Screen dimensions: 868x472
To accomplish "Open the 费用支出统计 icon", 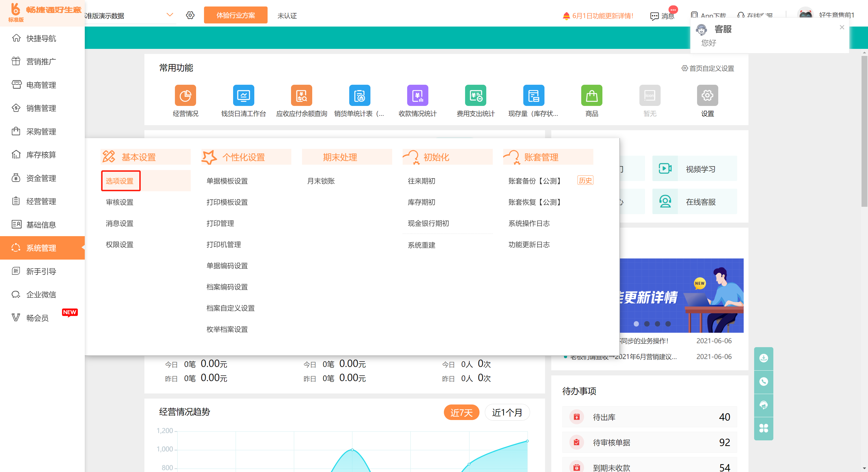I will click(476, 95).
